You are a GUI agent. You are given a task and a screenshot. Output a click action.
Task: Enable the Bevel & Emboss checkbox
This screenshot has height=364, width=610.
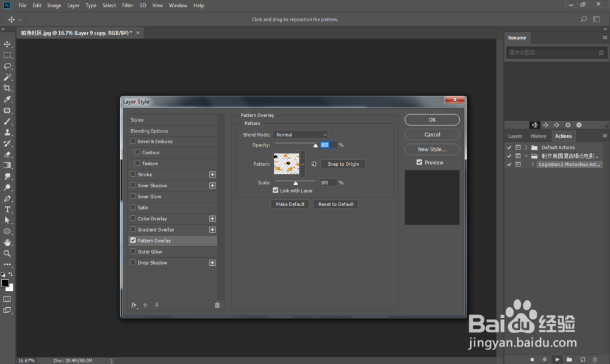pos(133,141)
